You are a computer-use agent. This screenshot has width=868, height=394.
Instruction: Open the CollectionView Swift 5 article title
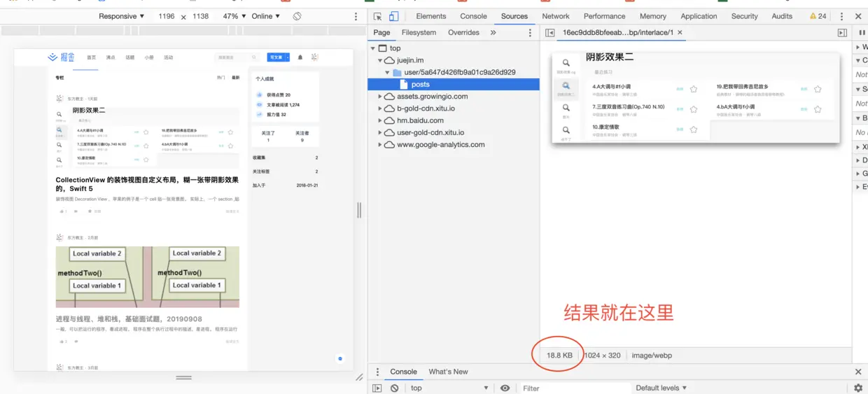pos(147,184)
